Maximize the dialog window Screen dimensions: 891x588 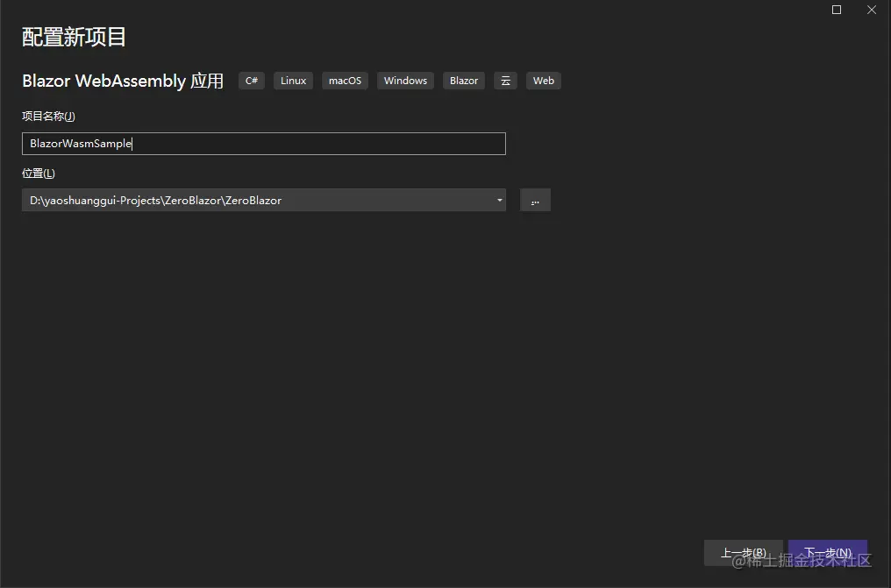point(837,10)
